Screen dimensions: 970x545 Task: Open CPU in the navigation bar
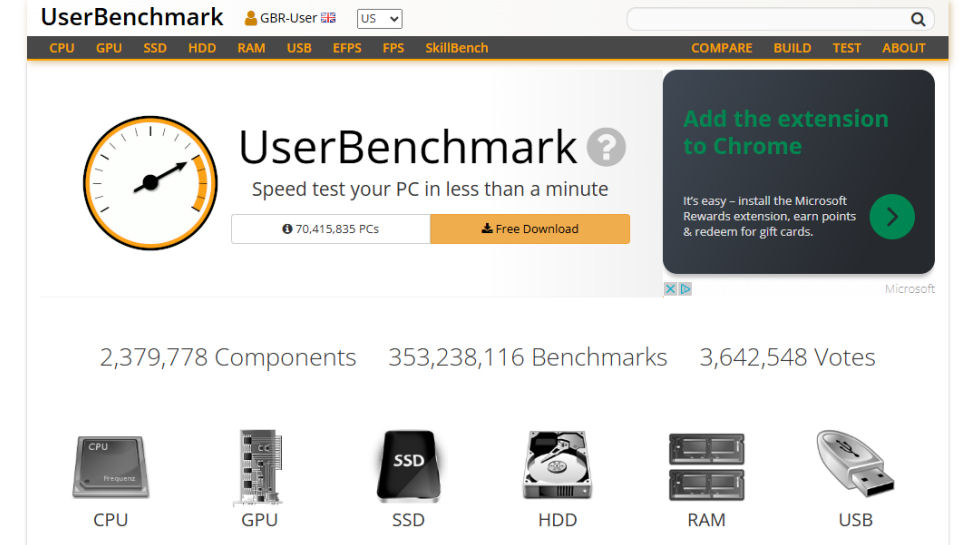point(62,48)
